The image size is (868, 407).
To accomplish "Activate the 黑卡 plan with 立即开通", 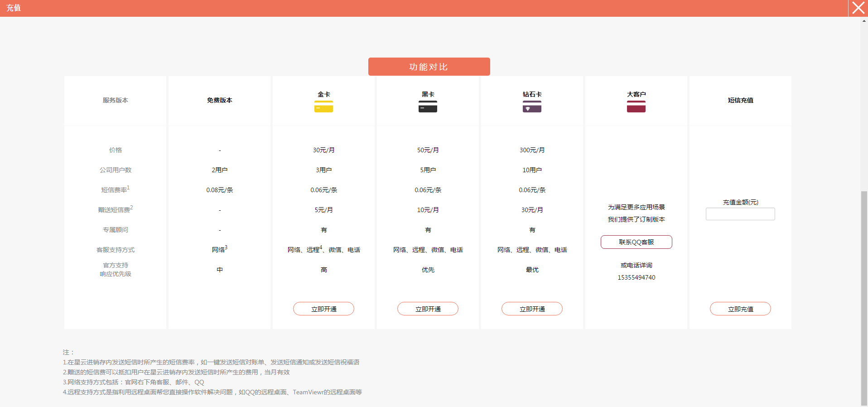I will pos(428,309).
